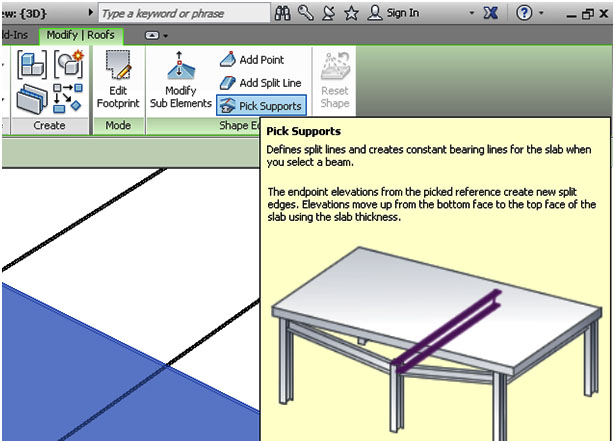Click the Sign In link
The width and height of the screenshot is (615, 443).
pos(401,13)
